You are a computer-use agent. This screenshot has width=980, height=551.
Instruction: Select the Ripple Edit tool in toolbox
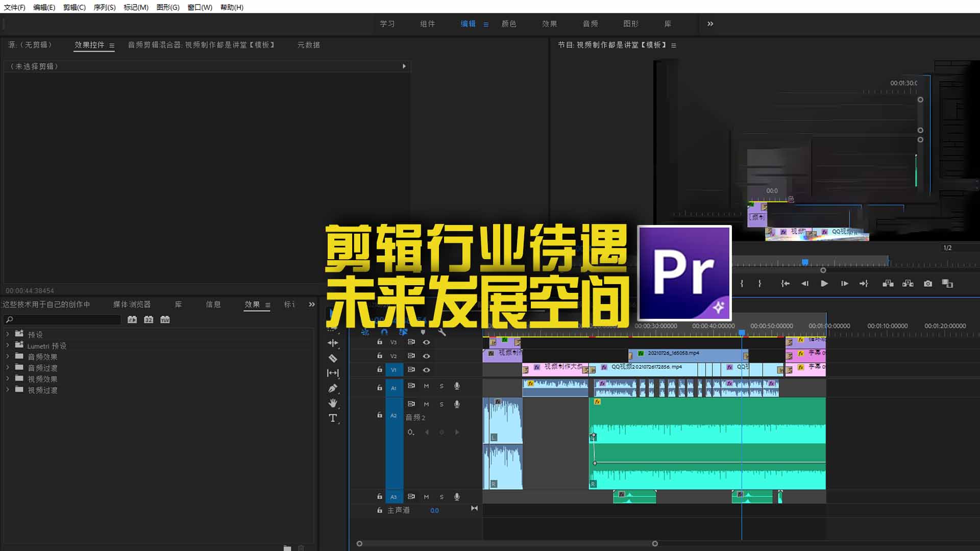point(333,343)
